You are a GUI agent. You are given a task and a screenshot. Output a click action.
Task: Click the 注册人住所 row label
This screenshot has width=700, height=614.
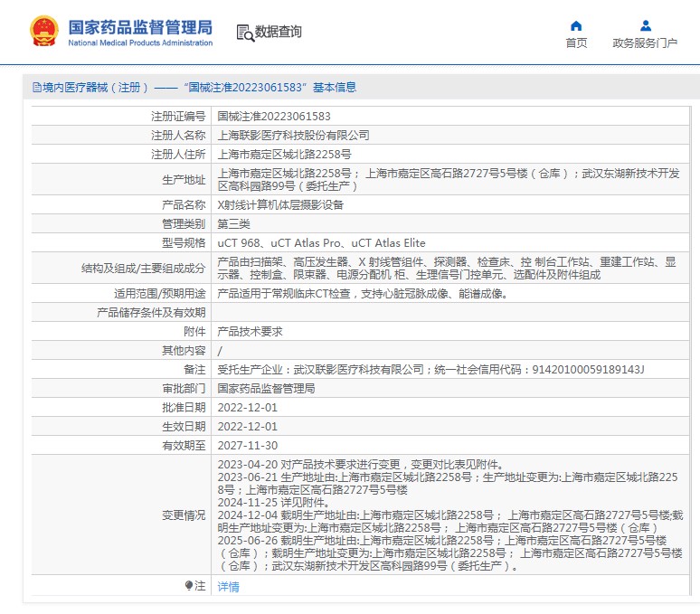coord(178,155)
